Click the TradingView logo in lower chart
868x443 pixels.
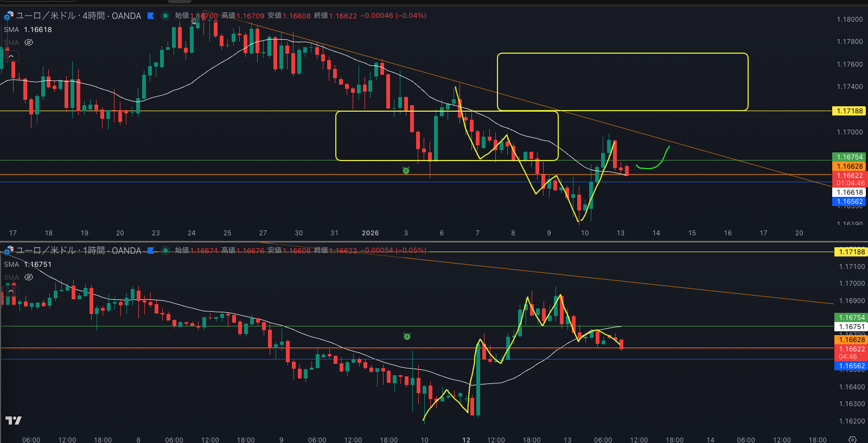tap(14, 420)
